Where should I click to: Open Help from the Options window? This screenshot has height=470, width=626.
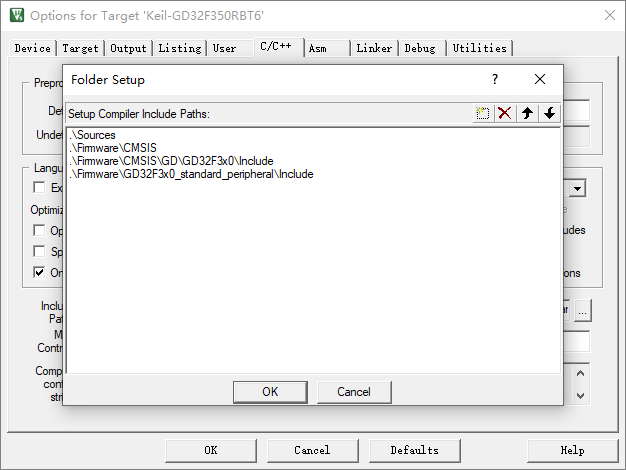pos(573,450)
